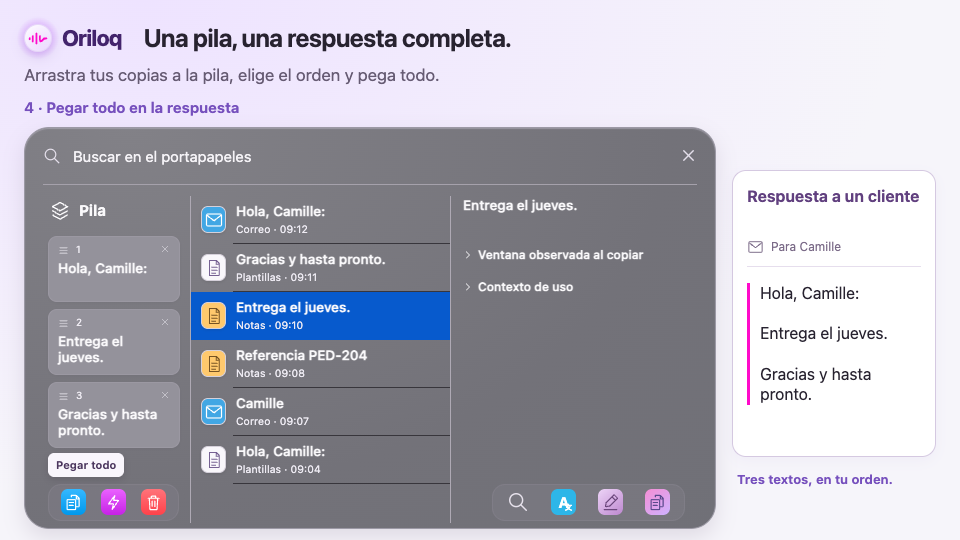Click mail icon of 'Hola, Camille:' 09:12 row
This screenshot has width=960, height=540.
214,220
